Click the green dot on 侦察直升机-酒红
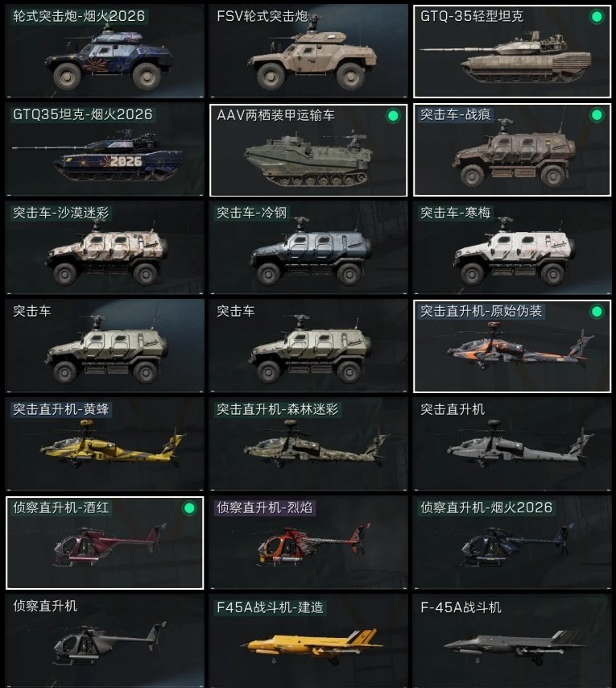The width and height of the screenshot is (616, 688). (189, 508)
